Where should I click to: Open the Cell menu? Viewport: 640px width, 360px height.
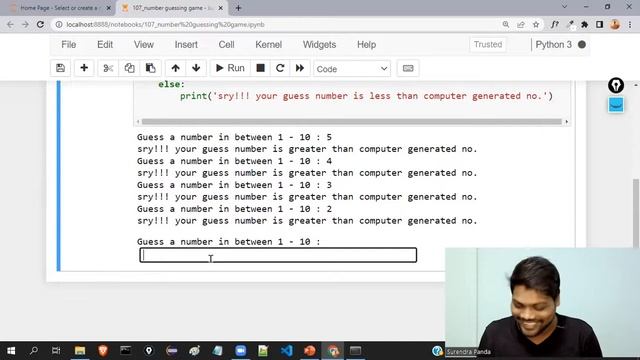(227, 44)
